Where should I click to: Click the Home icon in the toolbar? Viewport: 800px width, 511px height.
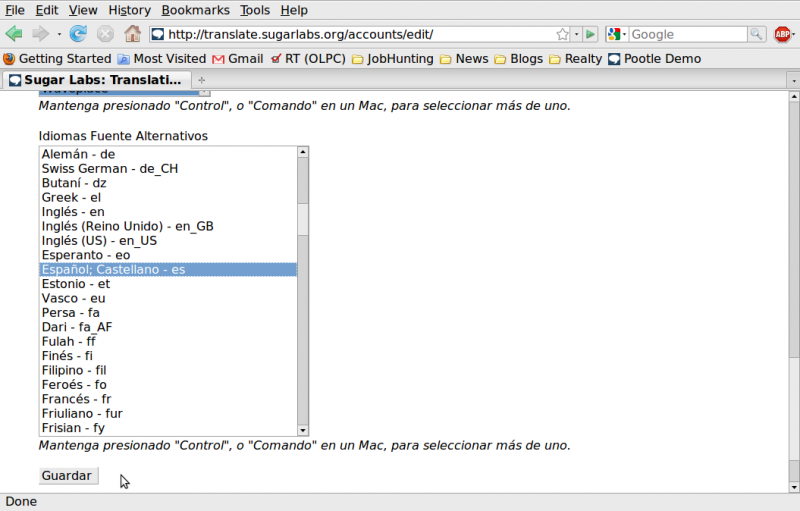[132, 34]
